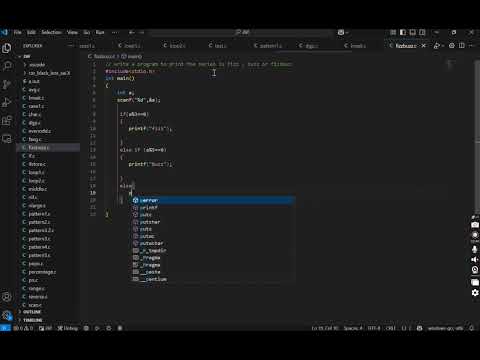Open the Manage gear in the activity bar

point(7,315)
